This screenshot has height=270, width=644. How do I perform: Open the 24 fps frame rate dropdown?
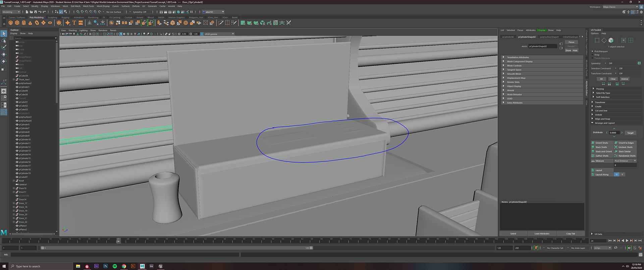pos(602,248)
